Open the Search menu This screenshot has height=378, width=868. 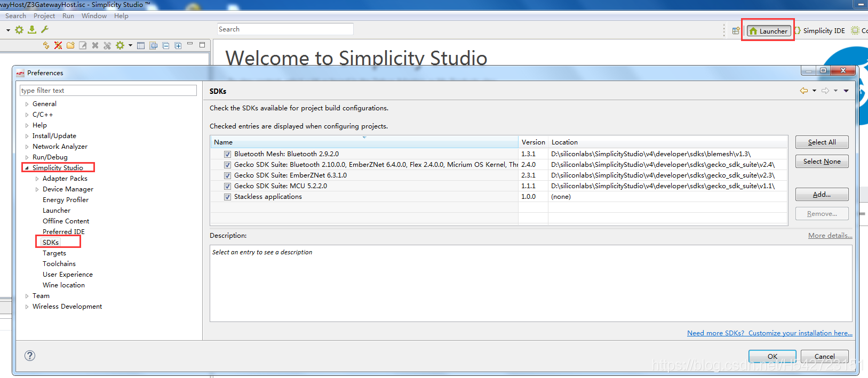point(15,16)
